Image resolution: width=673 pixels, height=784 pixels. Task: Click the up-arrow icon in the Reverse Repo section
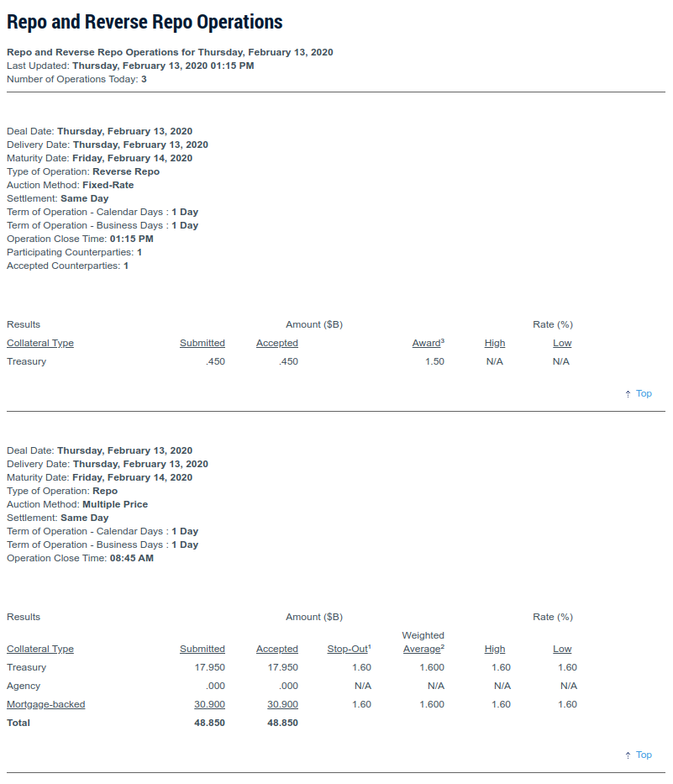(x=628, y=394)
